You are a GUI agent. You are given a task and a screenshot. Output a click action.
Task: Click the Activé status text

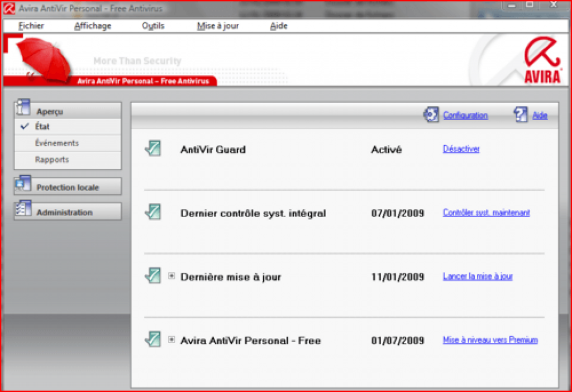[x=387, y=150]
